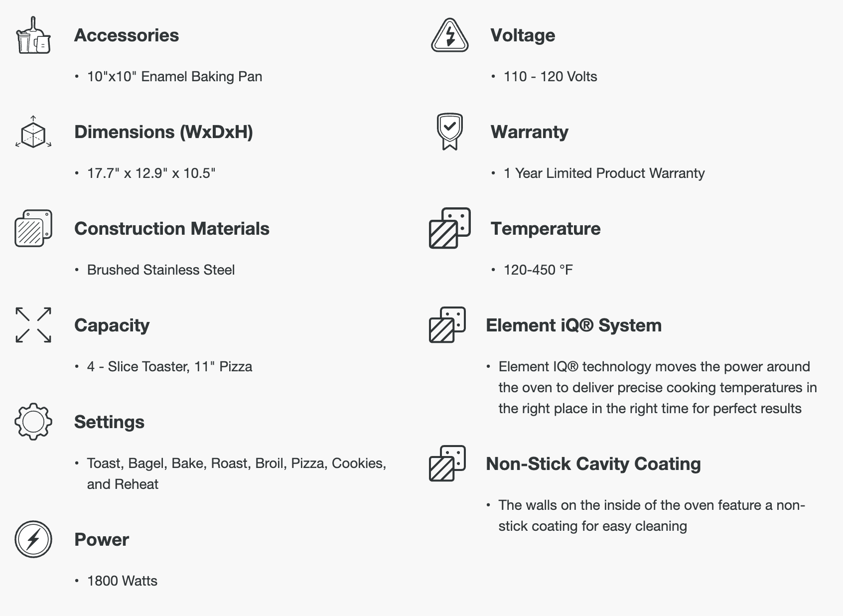Click the Element iQ® System heading
The image size is (843, 616).
point(573,325)
